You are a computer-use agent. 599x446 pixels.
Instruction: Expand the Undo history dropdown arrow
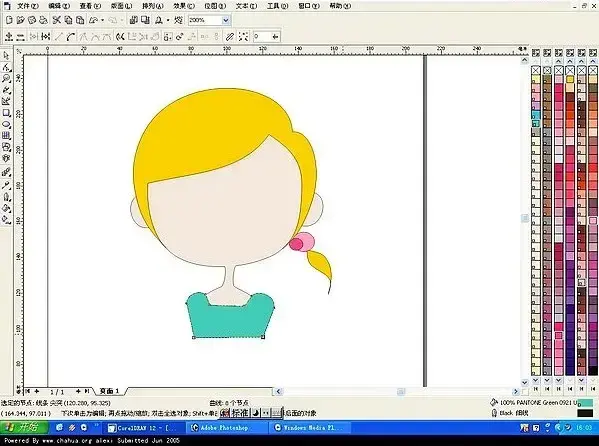tap(102, 20)
